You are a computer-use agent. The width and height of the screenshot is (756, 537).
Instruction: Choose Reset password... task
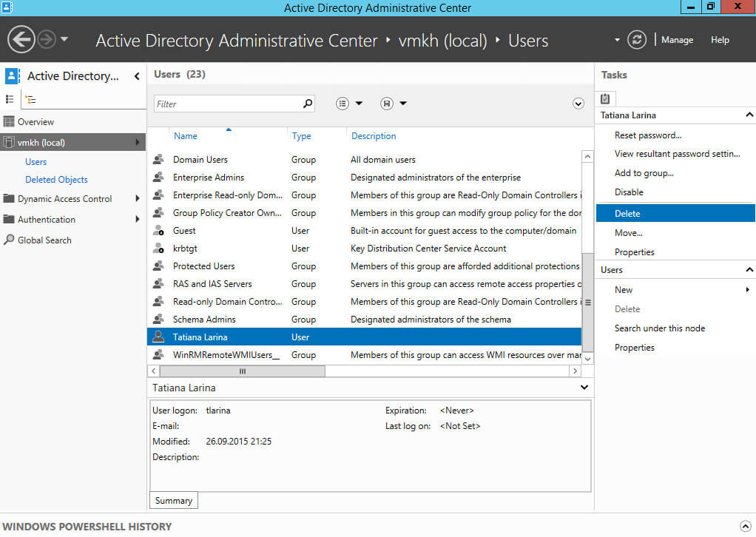[x=647, y=135]
